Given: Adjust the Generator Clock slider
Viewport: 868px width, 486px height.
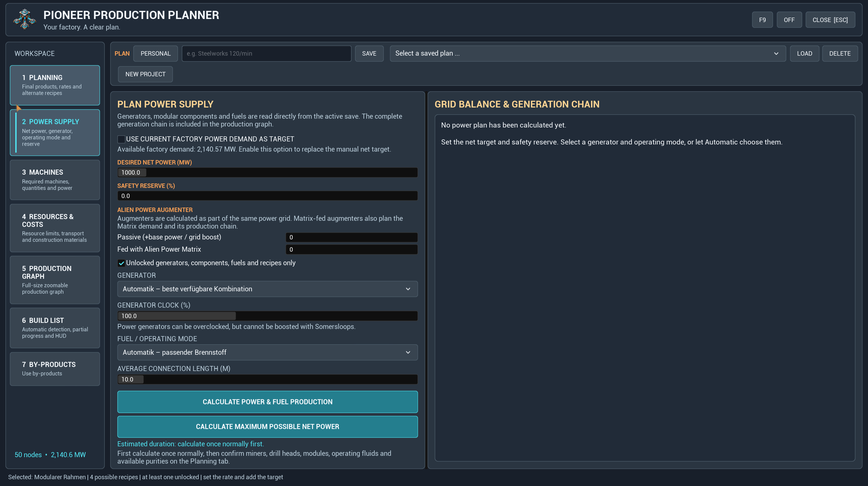Looking at the screenshot, I should coord(268,316).
